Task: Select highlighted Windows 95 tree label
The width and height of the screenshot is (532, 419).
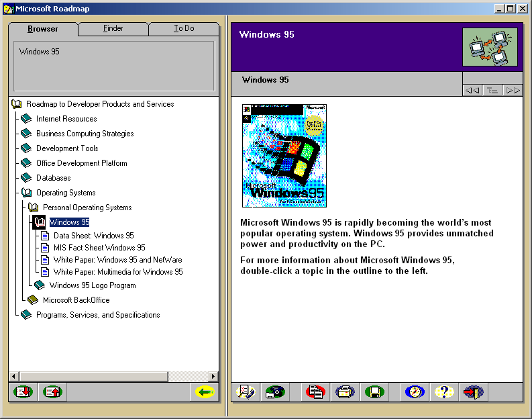Action: tap(70, 222)
